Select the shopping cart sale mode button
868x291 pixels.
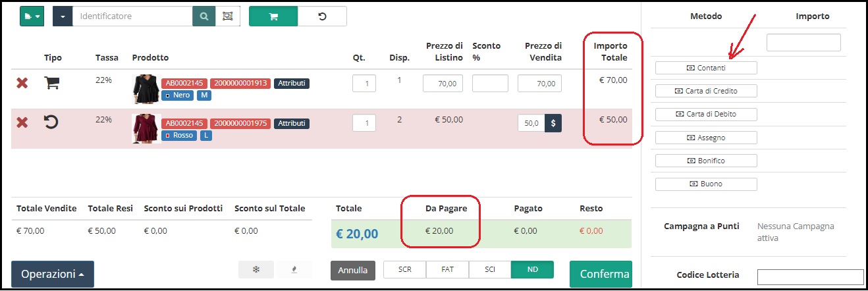point(273,16)
